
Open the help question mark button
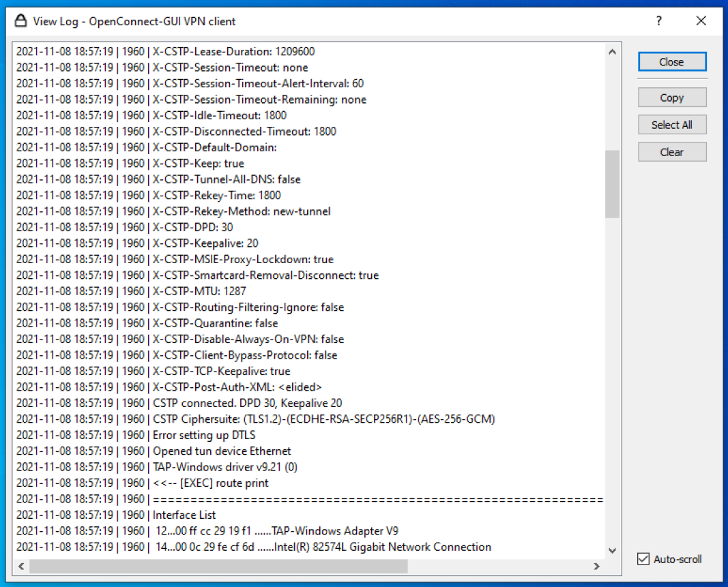click(658, 21)
